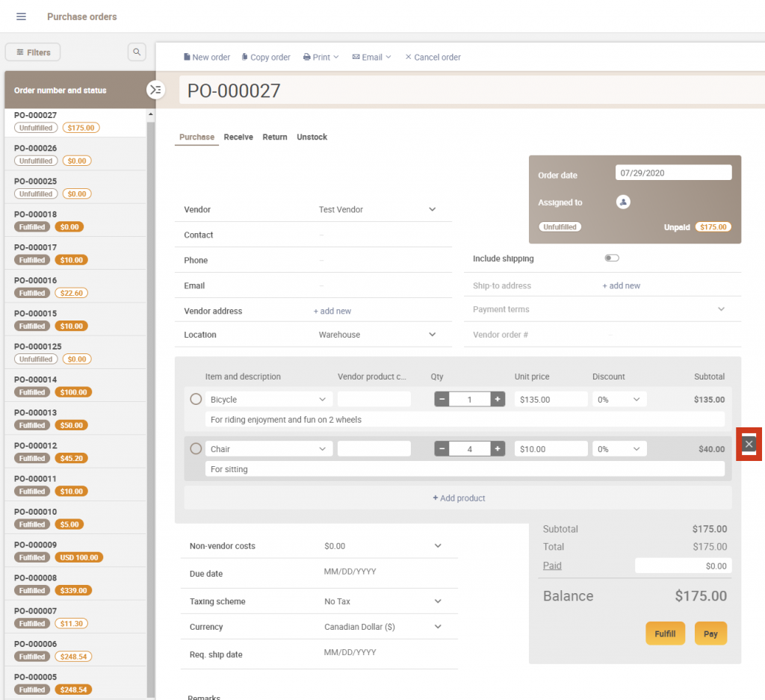This screenshot has width=765, height=700.
Task: Click the Paid amount field
Action: [x=683, y=566]
